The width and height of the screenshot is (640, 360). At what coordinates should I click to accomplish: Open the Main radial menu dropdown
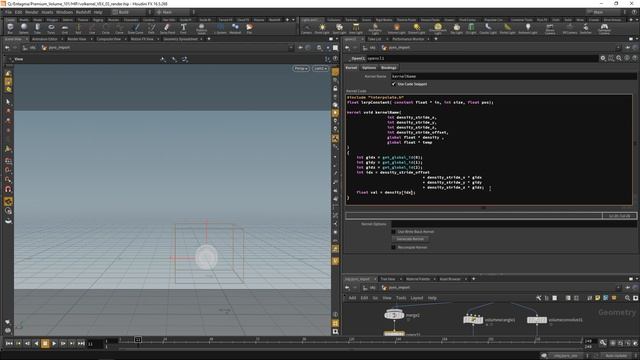(x=173, y=12)
